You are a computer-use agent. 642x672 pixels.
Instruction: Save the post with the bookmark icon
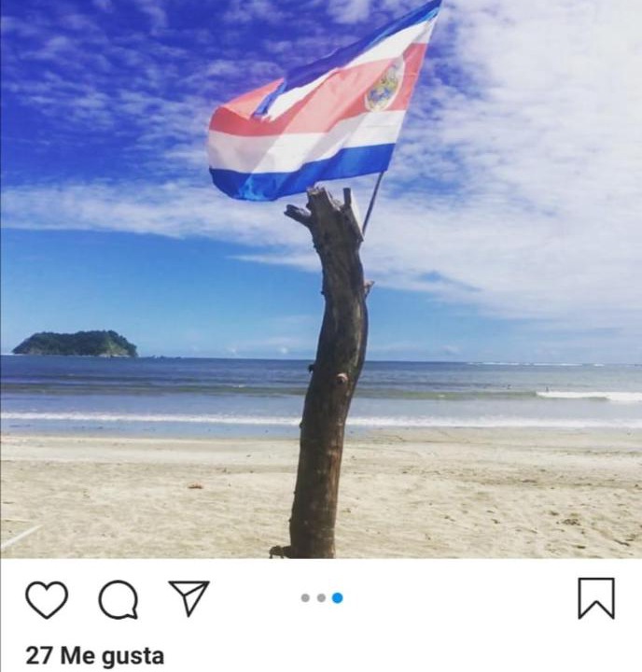(x=596, y=598)
